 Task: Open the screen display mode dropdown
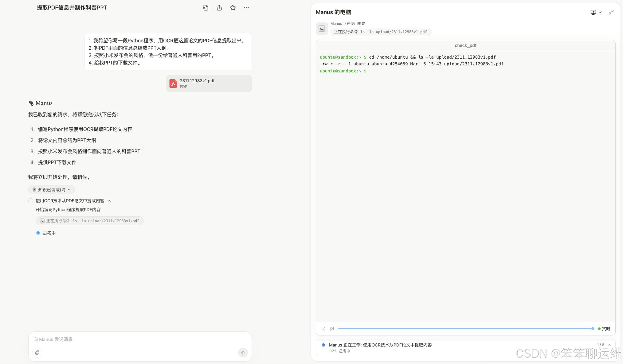tap(596, 12)
